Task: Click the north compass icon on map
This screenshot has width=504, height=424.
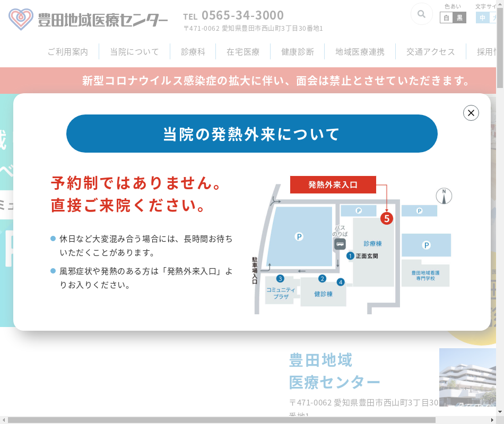Action: [x=444, y=196]
